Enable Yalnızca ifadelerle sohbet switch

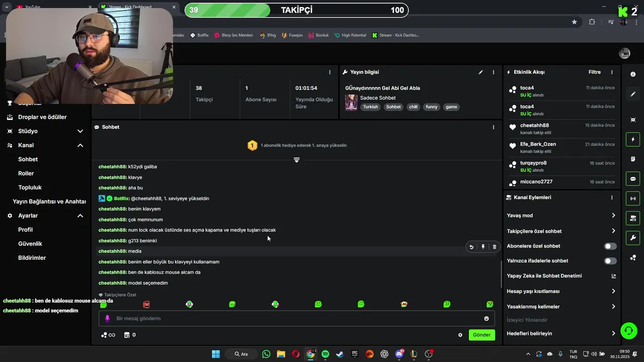pyautogui.click(x=610, y=261)
